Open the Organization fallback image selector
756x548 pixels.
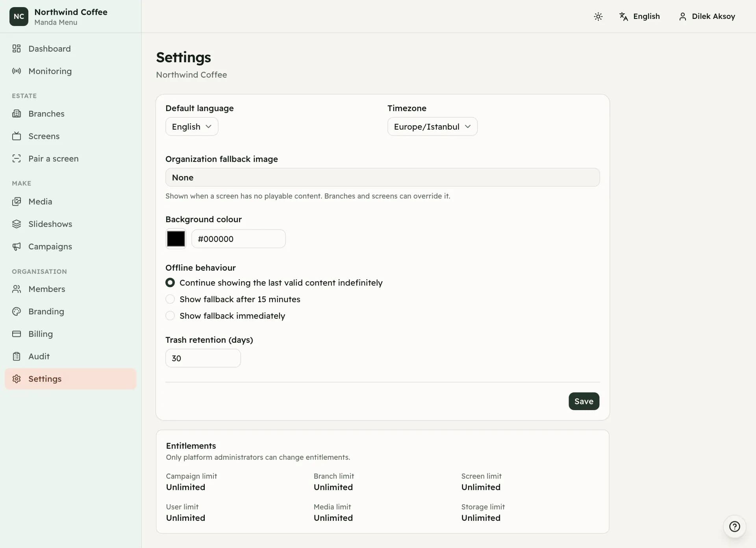coord(382,177)
